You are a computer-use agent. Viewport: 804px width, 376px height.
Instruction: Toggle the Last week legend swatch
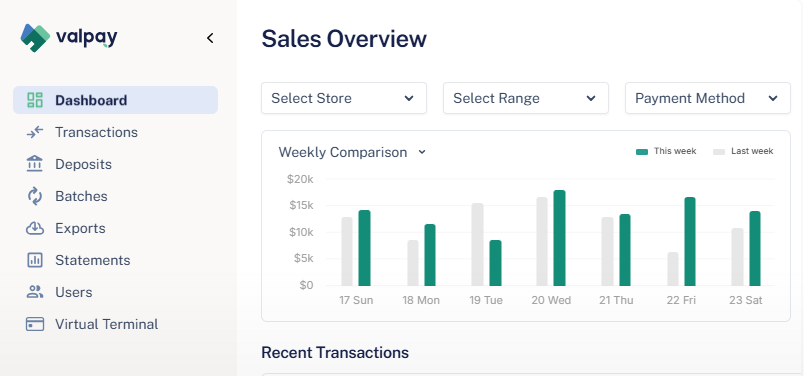click(x=719, y=152)
